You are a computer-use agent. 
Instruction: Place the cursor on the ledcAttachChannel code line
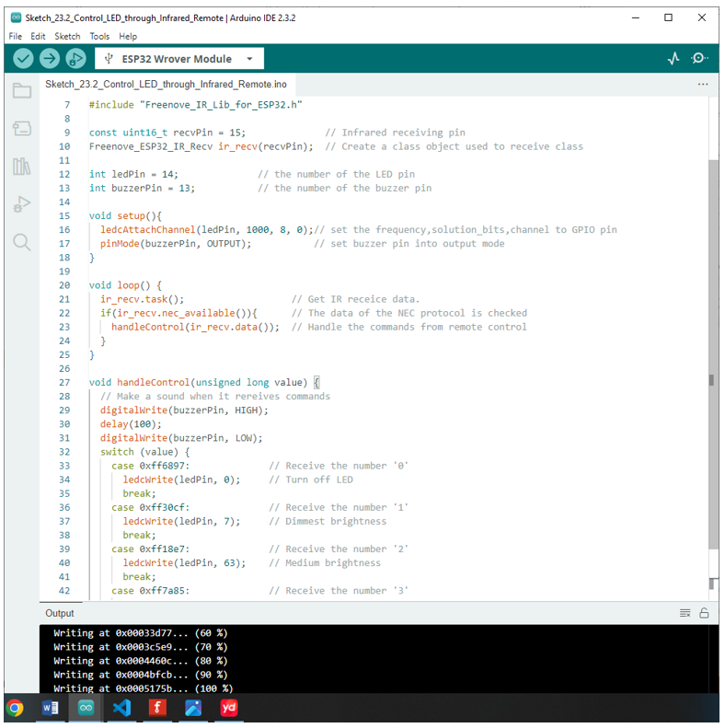click(352, 230)
